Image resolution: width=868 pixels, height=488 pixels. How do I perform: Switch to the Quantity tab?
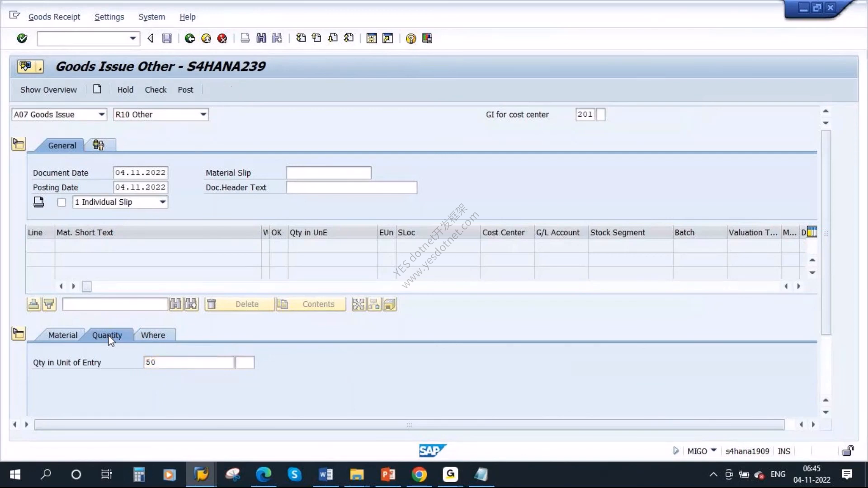[x=107, y=335]
